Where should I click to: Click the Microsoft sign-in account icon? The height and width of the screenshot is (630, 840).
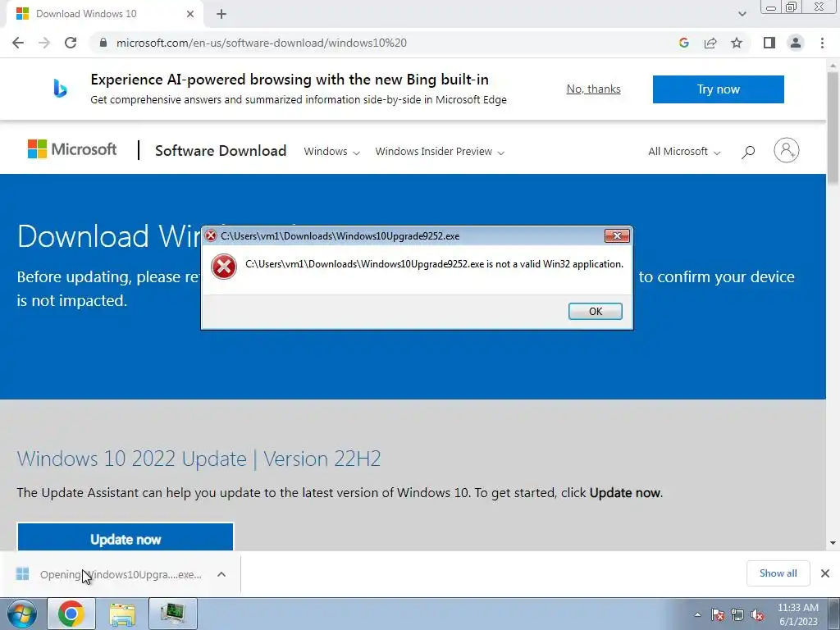point(787,151)
